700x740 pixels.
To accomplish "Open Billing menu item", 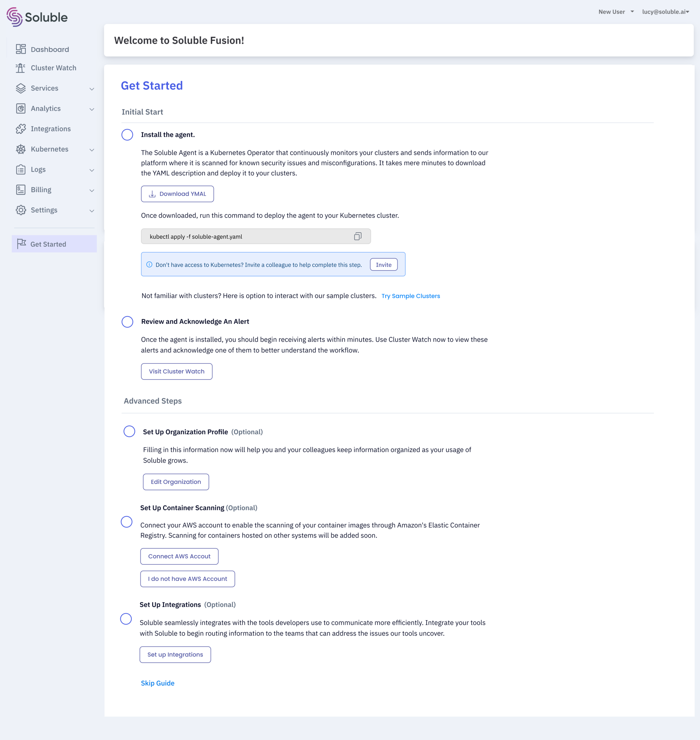I will click(x=41, y=190).
